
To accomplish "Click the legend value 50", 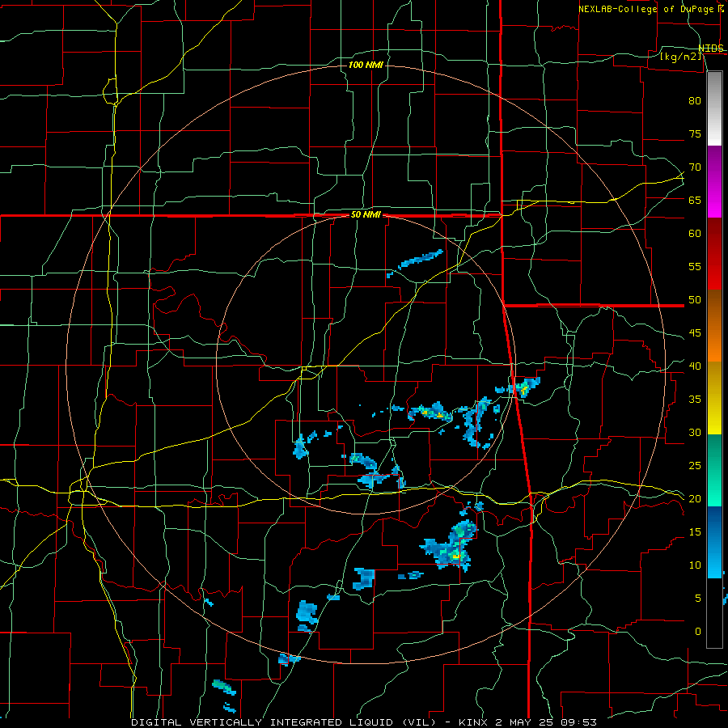I will point(695,300).
